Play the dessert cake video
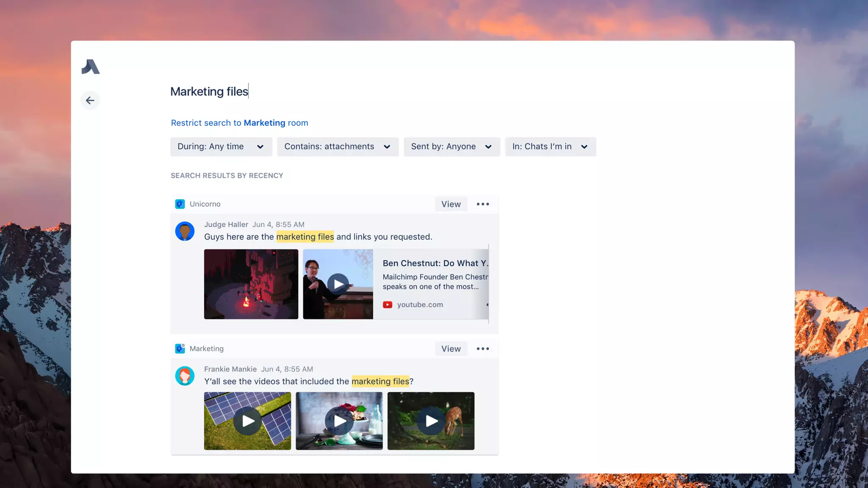 339,421
